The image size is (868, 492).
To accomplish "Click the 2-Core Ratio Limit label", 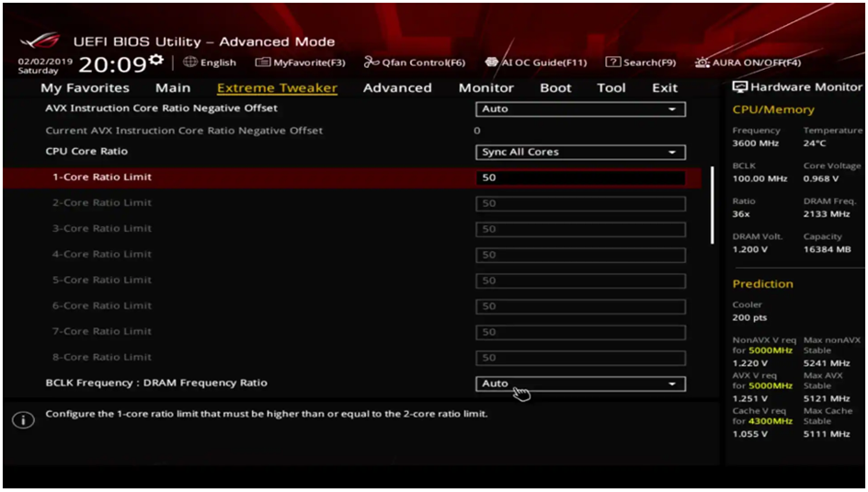I will point(102,202).
